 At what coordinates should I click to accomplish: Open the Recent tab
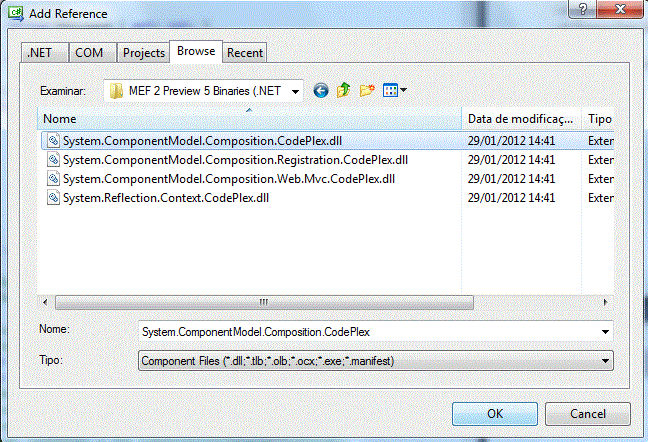click(245, 53)
